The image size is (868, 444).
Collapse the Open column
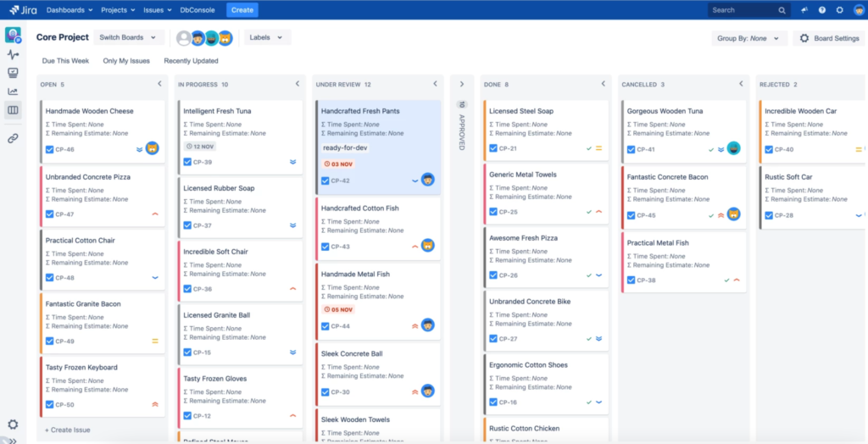coord(159,84)
